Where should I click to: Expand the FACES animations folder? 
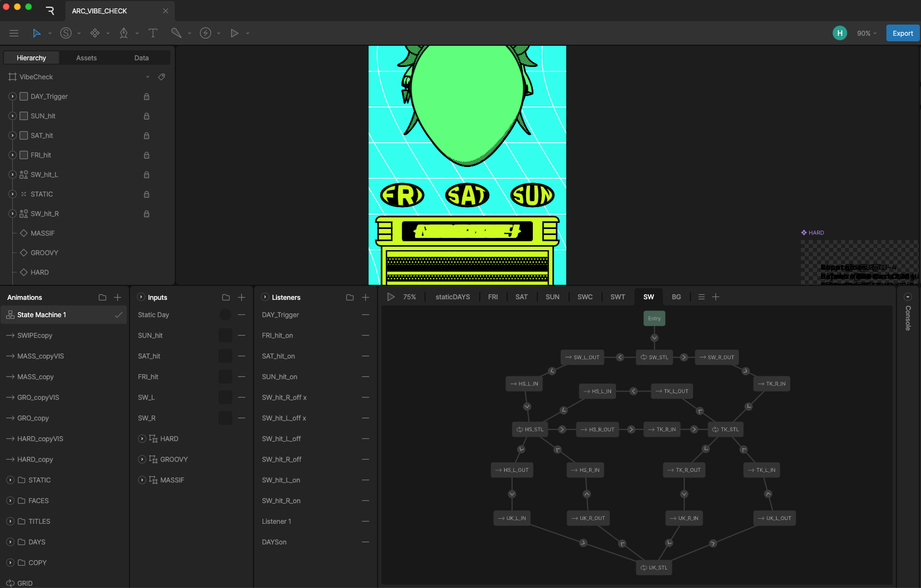[10, 501]
